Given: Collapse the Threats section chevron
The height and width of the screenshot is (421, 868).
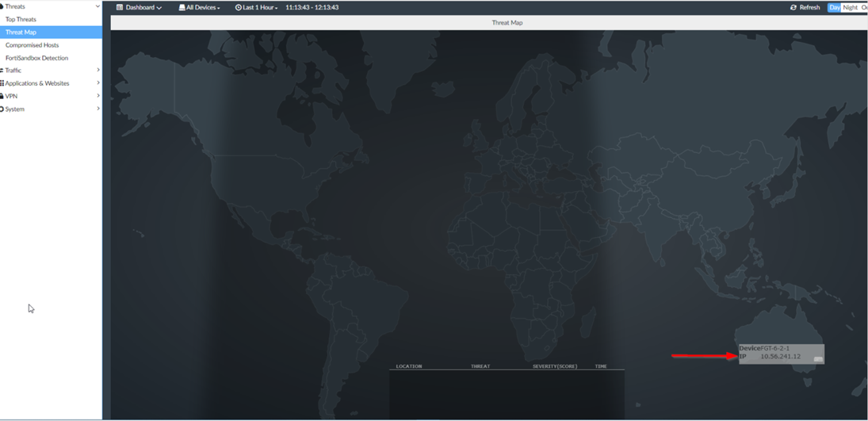Looking at the screenshot, I should coord(98,6).
